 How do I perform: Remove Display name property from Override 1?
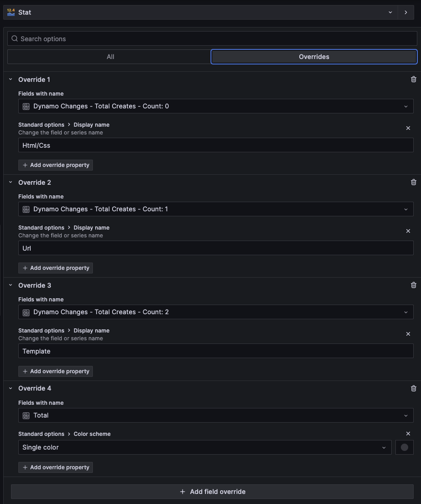[408, 128]
